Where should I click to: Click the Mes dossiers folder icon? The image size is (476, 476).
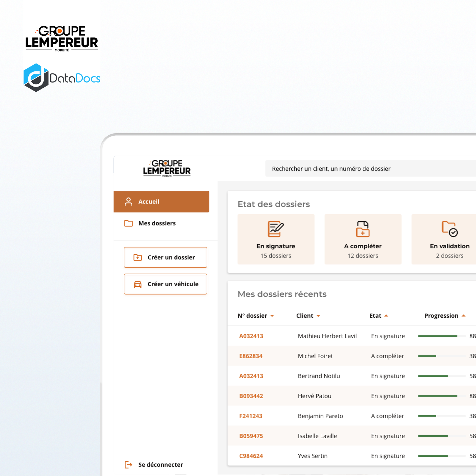click(129, 223)
